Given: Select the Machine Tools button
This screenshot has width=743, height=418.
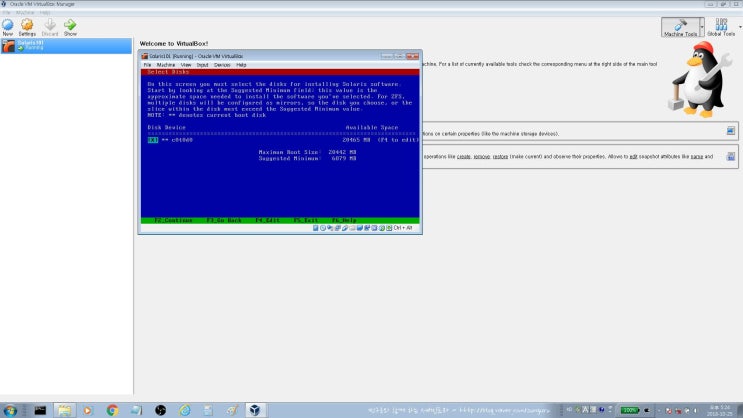Looking at the screenshot, I should tap(680, 27).
